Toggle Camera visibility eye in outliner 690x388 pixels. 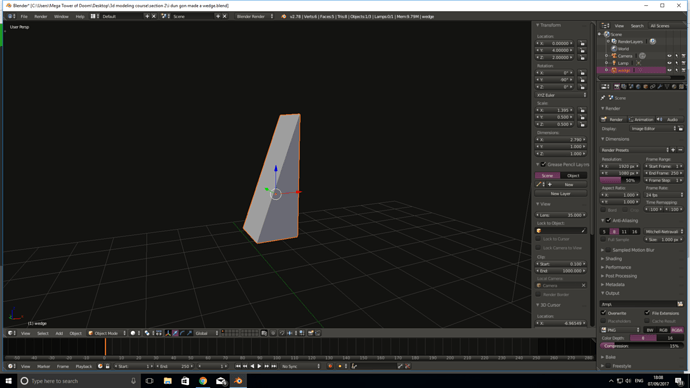click(x=669, y=56)
